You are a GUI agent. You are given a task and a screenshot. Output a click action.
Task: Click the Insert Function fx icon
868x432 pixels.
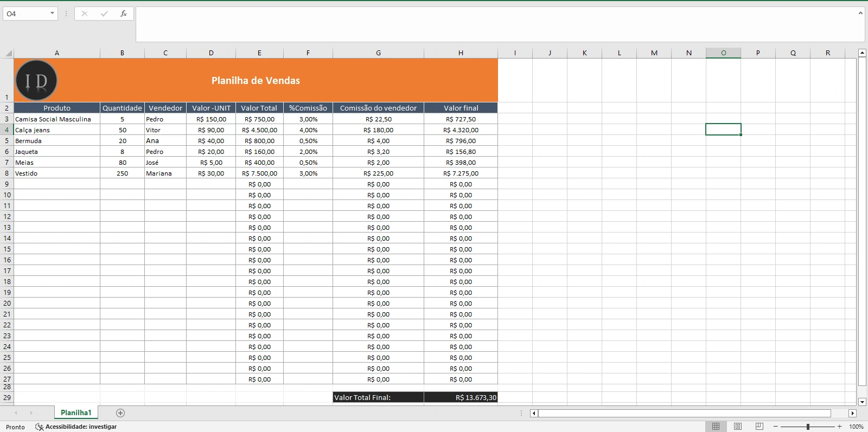[124, 14]
